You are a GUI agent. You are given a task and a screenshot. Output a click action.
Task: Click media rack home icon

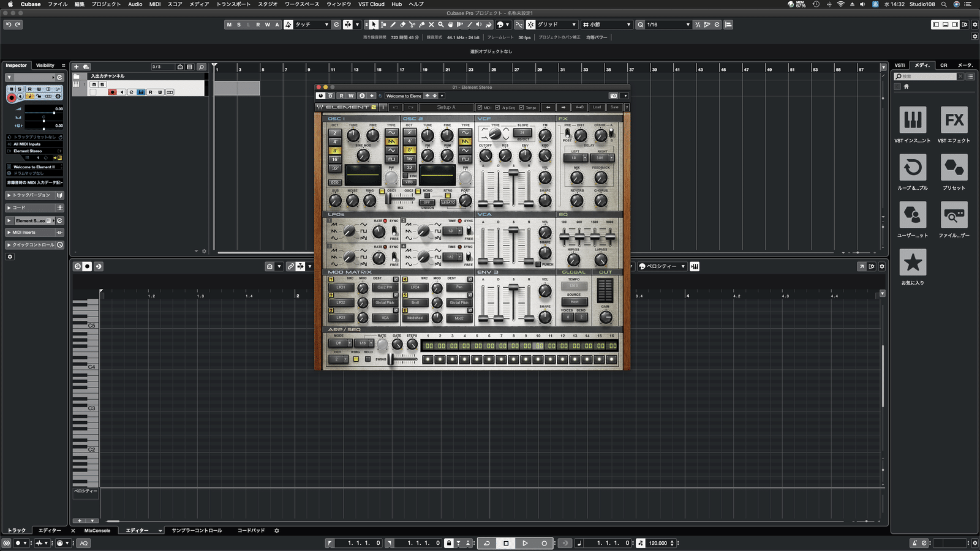click(x=907, y=86)
